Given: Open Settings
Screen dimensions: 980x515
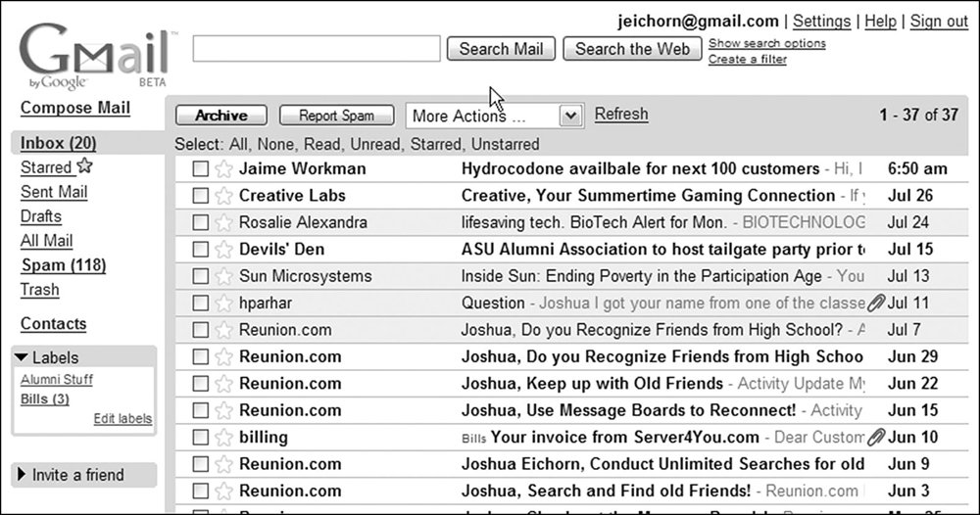Looking at the screenshot, I should (821, 22).
